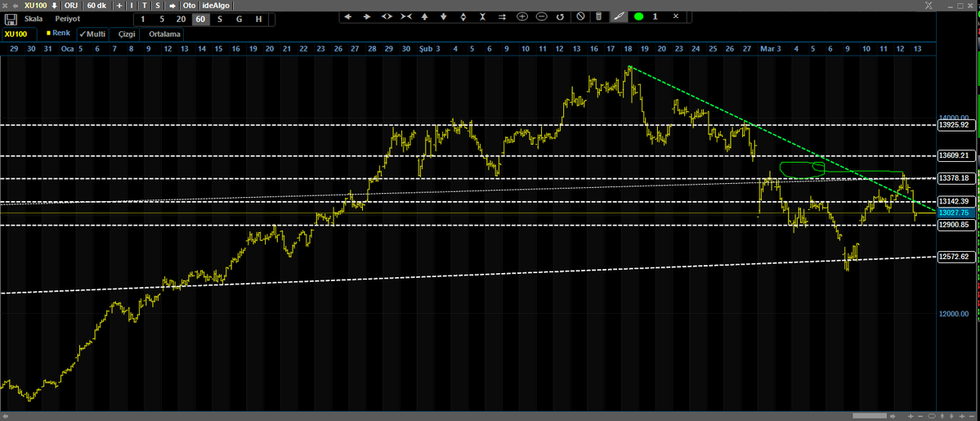980x421 pixels.
Task: Toggle Oto automatic scaling
Action: 189,6
